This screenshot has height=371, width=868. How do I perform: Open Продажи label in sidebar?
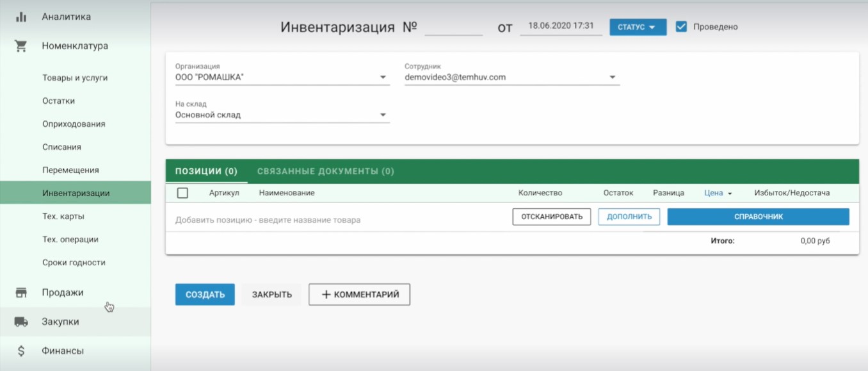pyautogui.click(x=63, y=293)
